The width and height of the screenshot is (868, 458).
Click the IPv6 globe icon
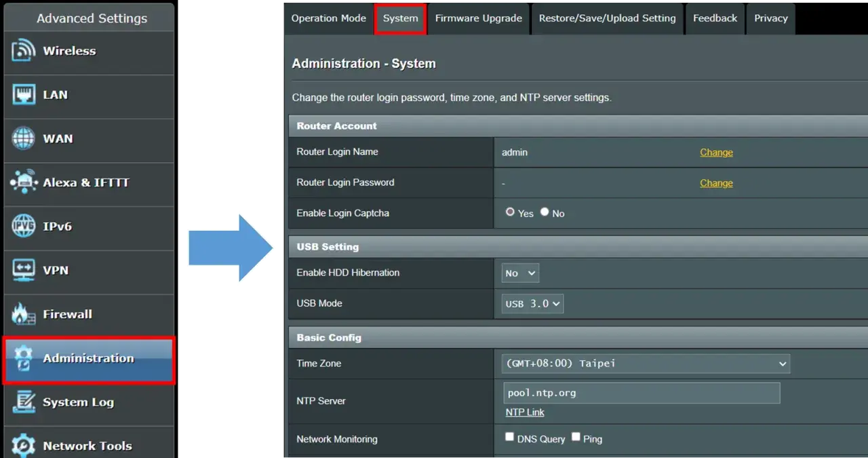23,226
